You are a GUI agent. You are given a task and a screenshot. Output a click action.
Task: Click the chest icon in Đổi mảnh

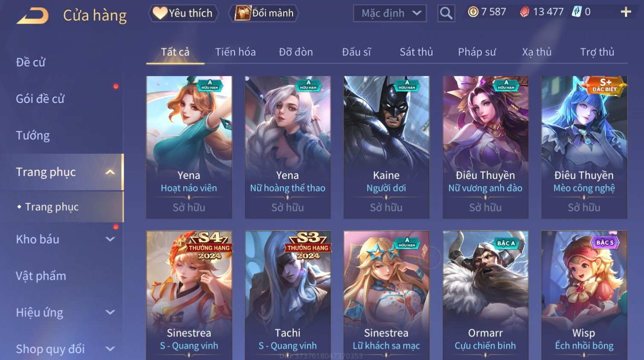click(243, 13)
